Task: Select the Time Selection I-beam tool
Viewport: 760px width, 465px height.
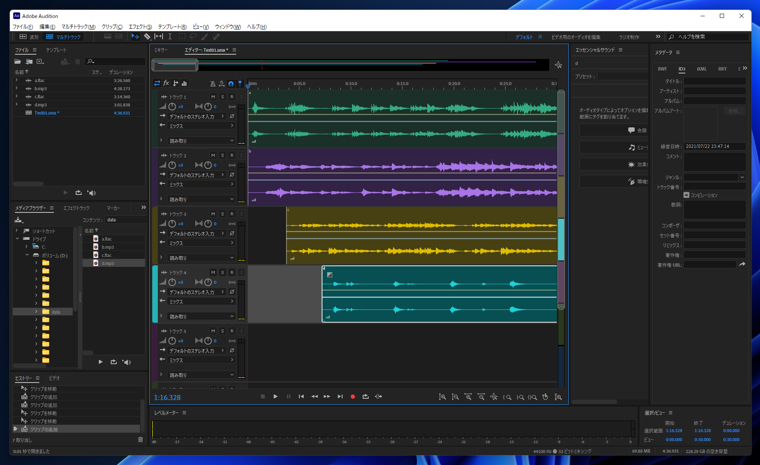Action: 170,36
